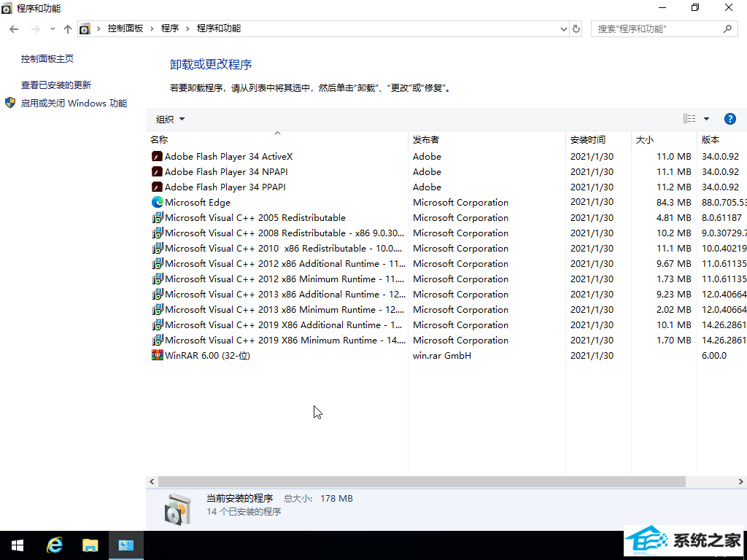Image resolution: width=747 pixels, height=560 pixels.
Task: Expand the view options dropdown arrow
Action: point(706,119)
